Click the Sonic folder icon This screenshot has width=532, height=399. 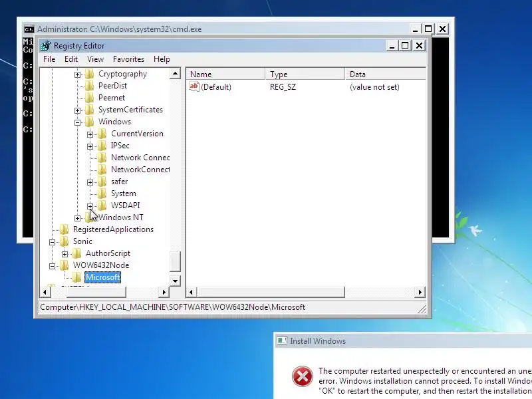point(64,241)
